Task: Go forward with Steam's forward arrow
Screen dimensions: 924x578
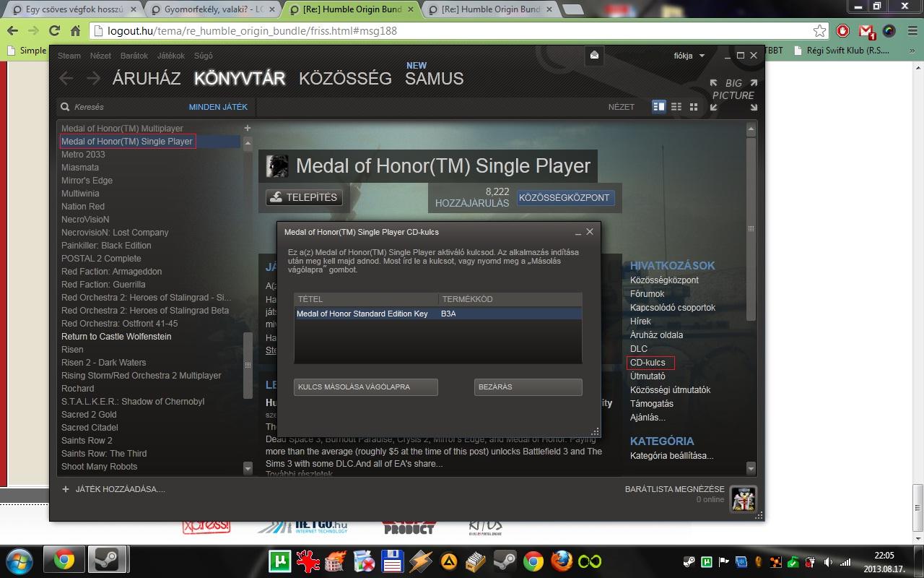Action: point(93,78)
